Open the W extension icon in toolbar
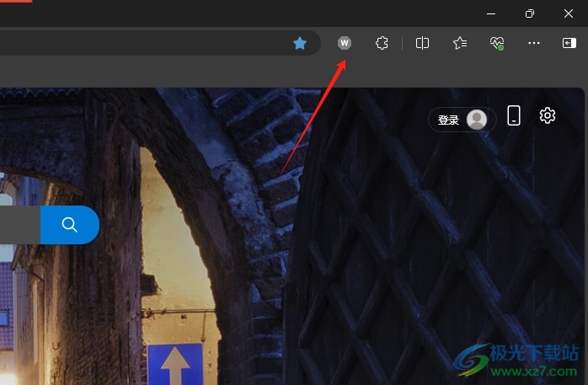 click(x=345, y=43)
